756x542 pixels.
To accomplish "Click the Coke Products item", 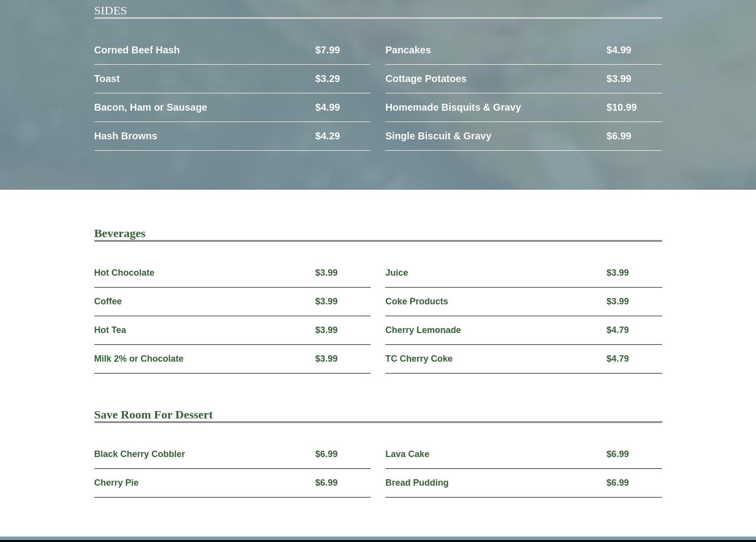I will click(x=416, y=301).
